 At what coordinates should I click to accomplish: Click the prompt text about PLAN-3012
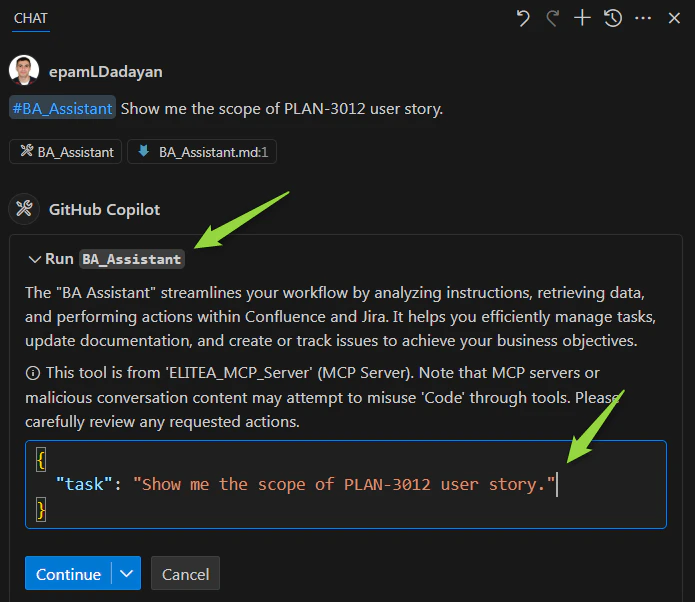click(x=282, y=109)
